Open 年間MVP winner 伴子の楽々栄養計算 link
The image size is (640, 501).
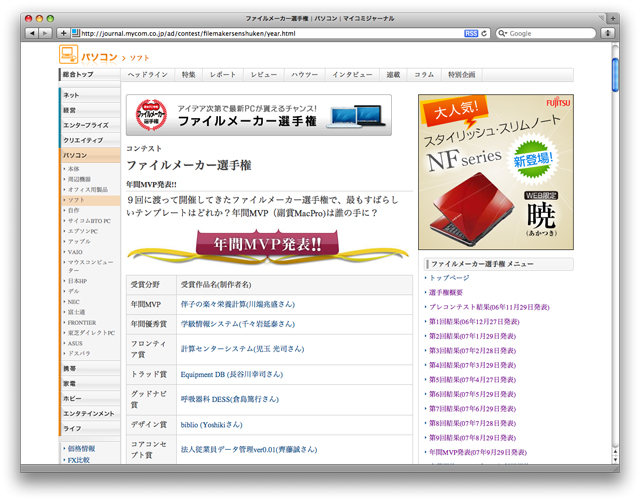tap(238, 304)
